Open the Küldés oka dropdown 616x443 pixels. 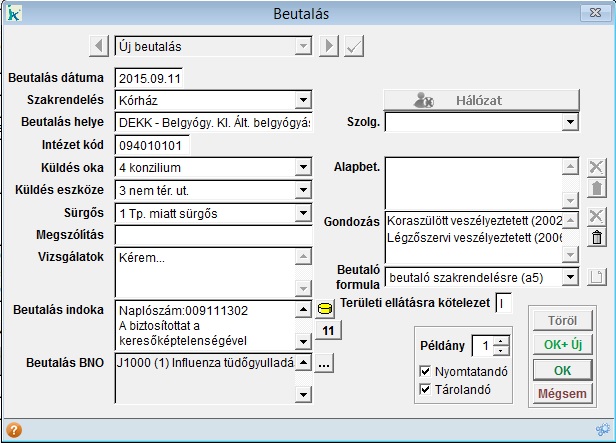coord(303,168)
